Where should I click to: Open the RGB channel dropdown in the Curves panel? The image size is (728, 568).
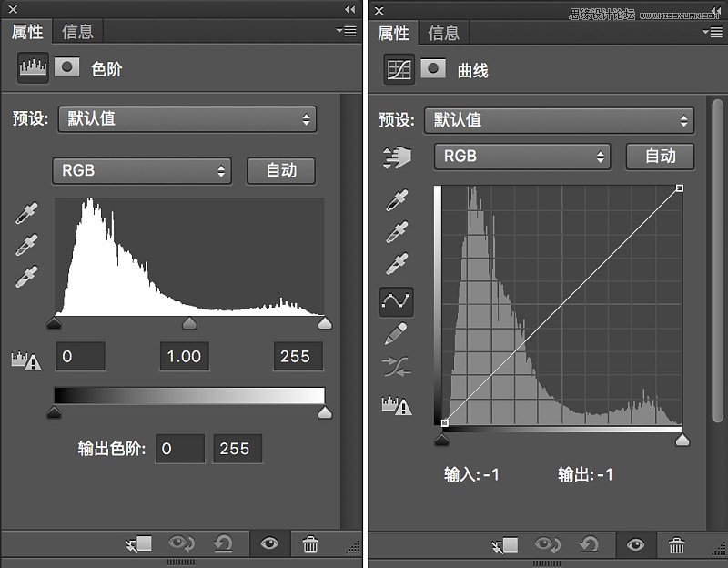pos(521,156)
